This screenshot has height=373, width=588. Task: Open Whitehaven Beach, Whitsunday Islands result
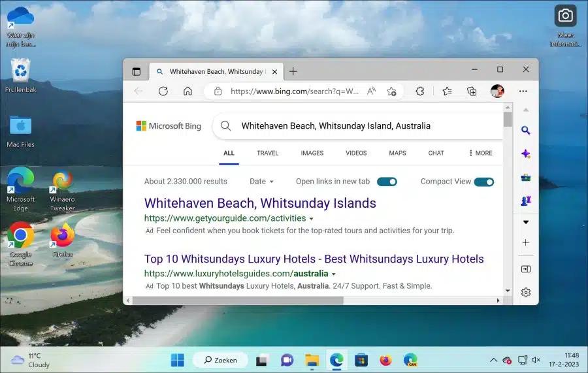click(x=260, y=203)
